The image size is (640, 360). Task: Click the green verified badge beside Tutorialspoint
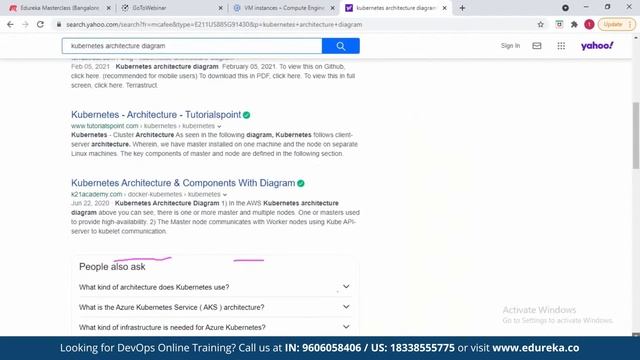246,115
